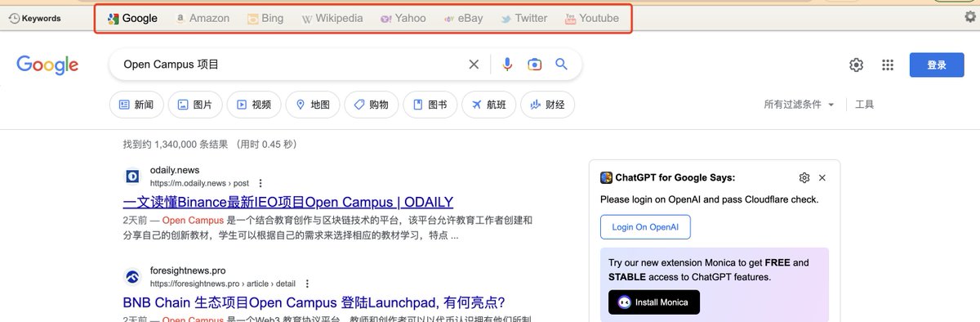Screen dimensions: 980x322
Task: Filter results by 新闻
Action: (x=136, y=105)
